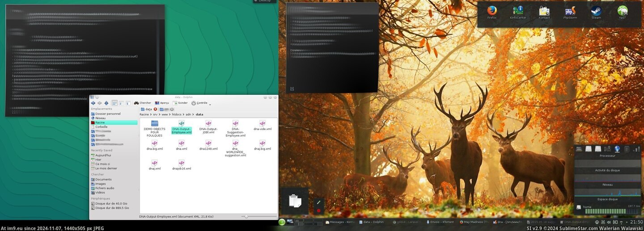Open the Kontact desktop shortcut
This screenshot has height=231, width=644.
(x=544, y=12)
